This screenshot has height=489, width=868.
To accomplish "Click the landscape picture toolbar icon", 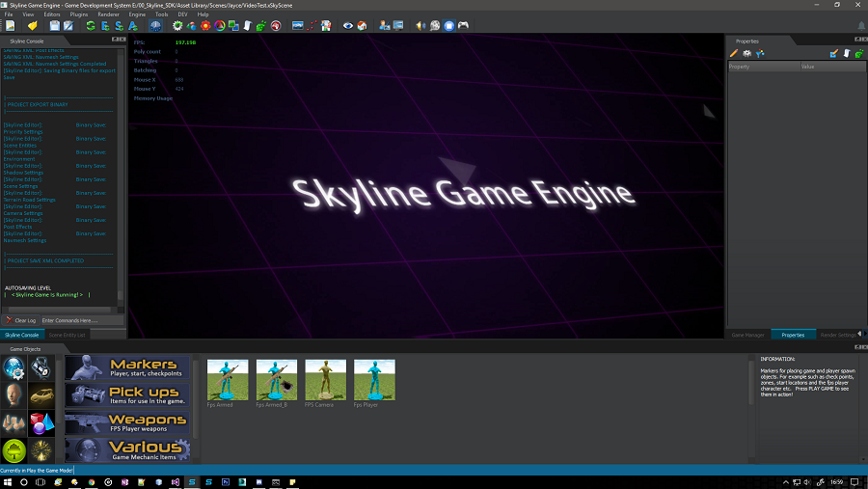I will 297,25.
